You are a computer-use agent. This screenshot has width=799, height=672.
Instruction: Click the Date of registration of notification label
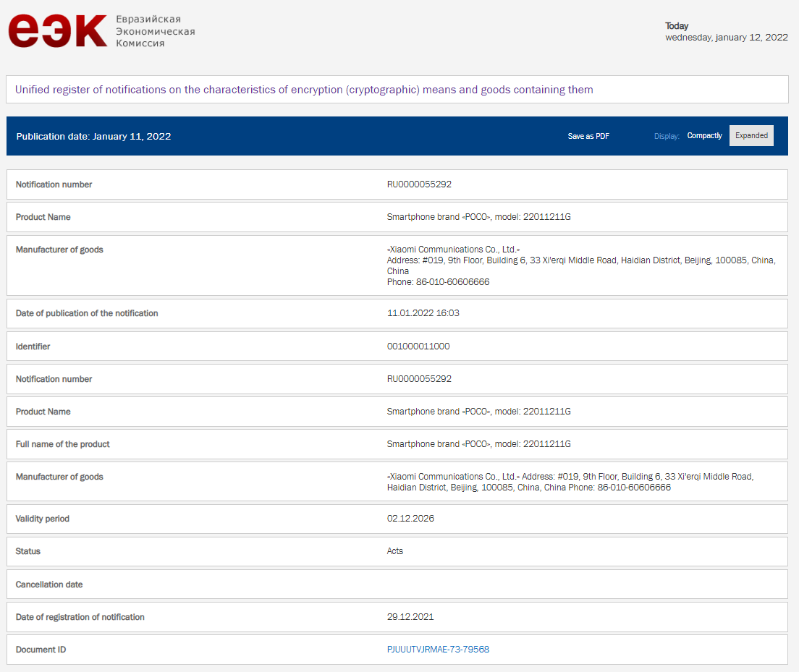80,617
